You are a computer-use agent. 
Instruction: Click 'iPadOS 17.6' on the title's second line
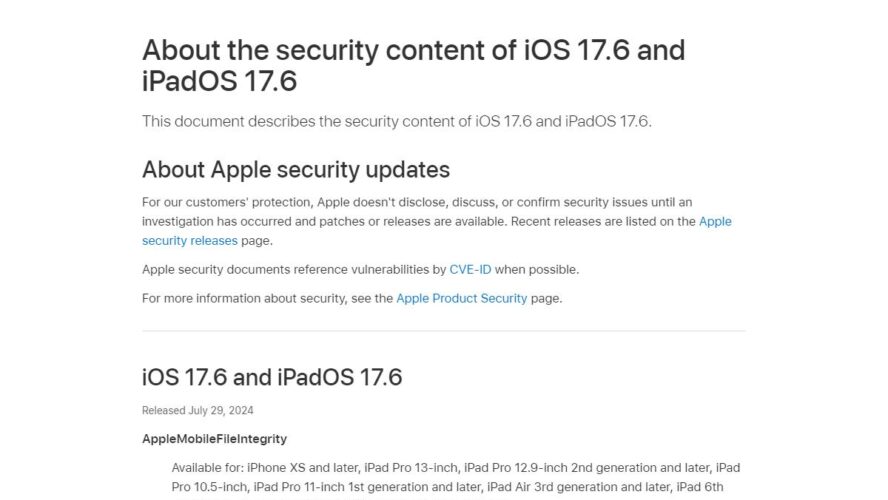pos(219,81)
